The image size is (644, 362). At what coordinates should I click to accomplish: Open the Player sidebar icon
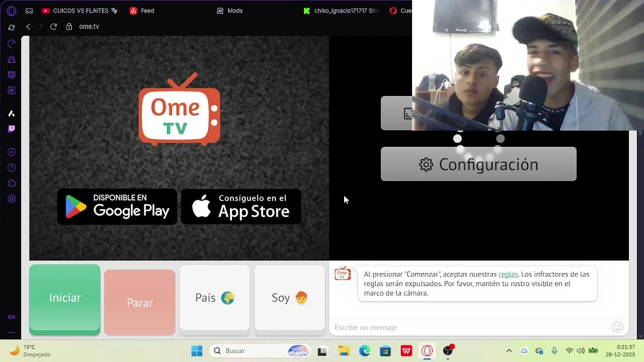[12, 152]
